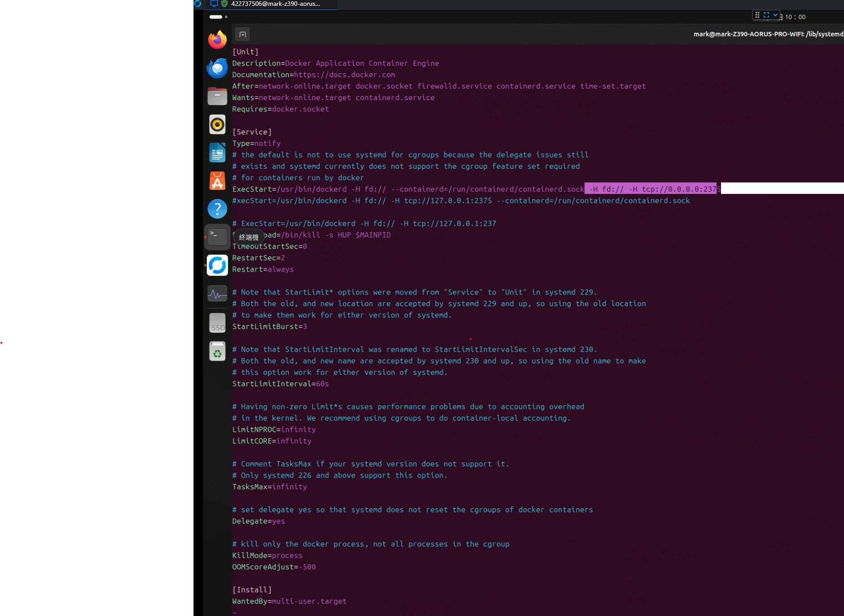
Task: Launch System Monitor from the dock
Action: [x=217, y=294]
